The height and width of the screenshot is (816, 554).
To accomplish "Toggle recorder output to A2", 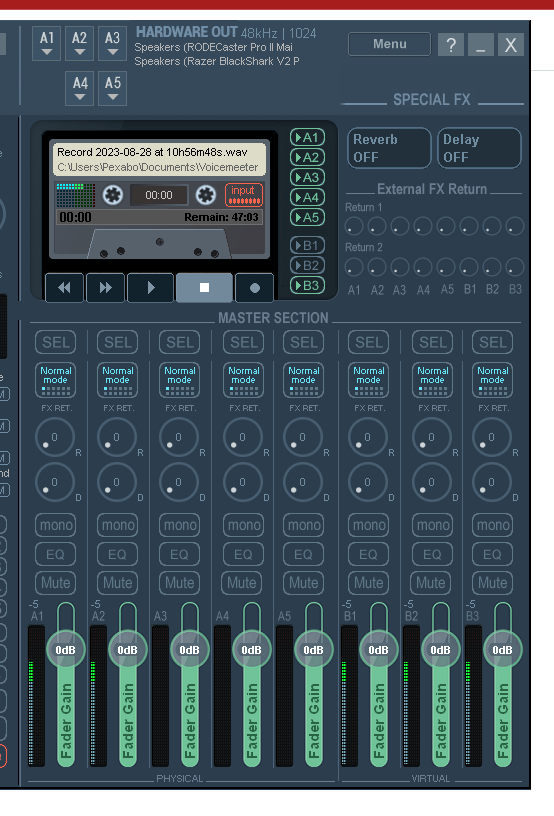I will point(307,157).
